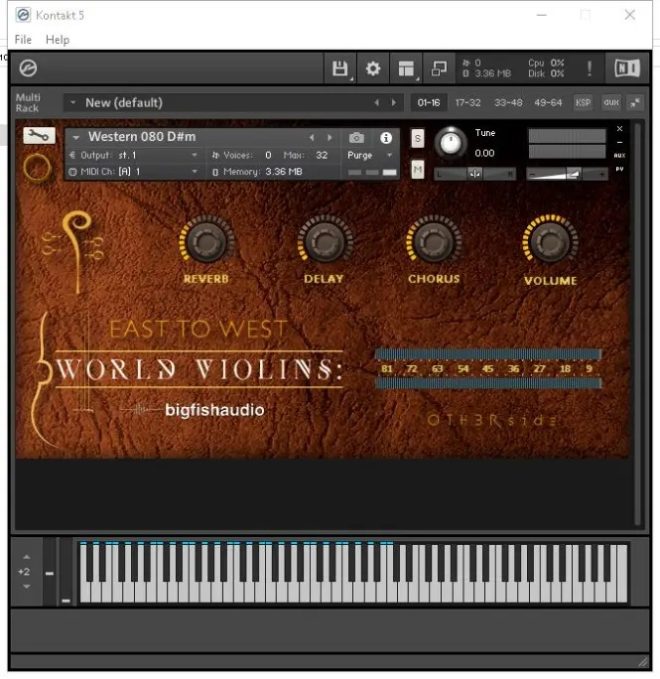Switch to the 49-64 rack page
Screen dimensions: 660x679
pos(548,103)
